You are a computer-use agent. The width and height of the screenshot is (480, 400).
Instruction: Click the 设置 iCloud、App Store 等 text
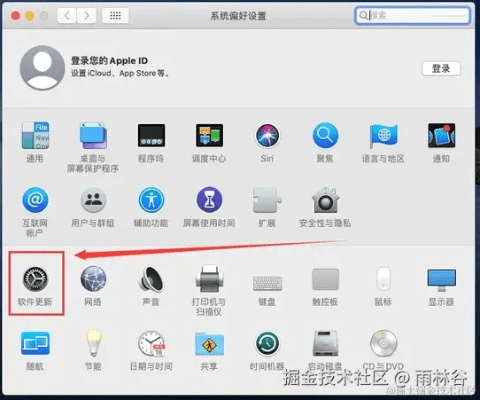120,73
